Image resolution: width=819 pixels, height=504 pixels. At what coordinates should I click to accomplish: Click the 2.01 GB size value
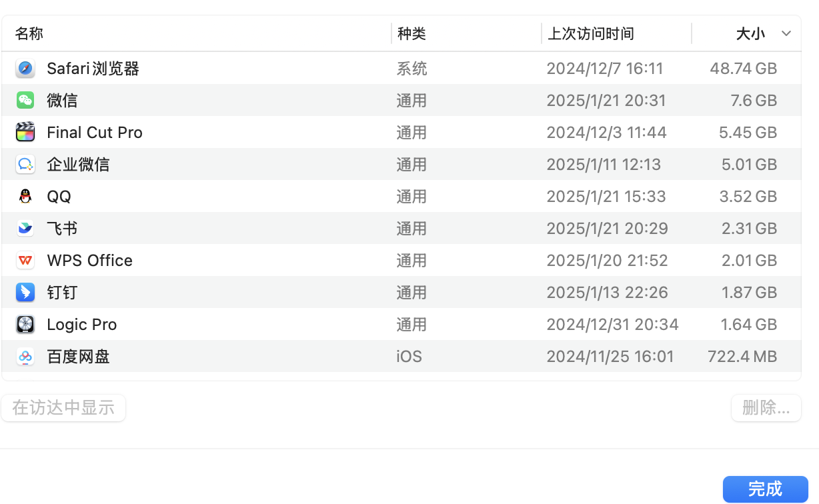point(749,261)
